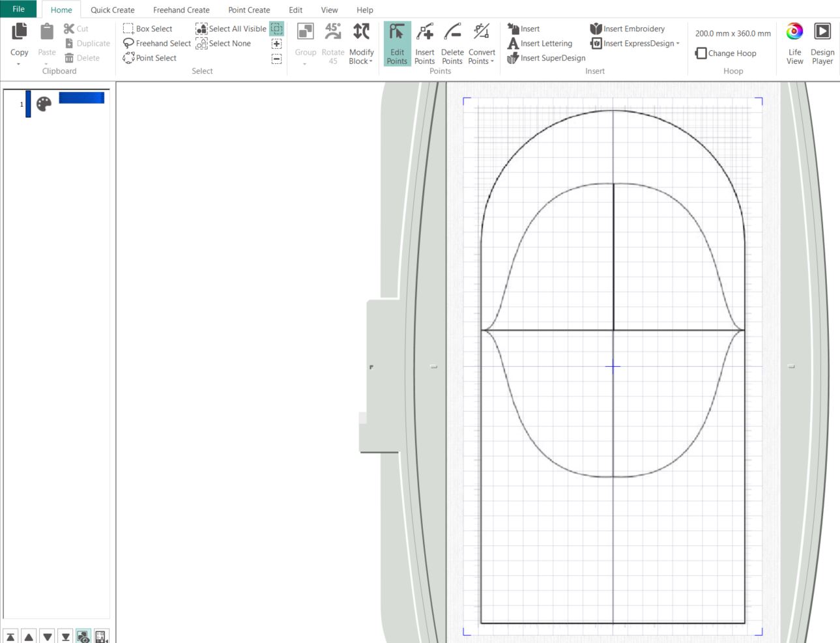Activate the Point Select tool
The image size is (840, 643).
click(x=150, y=58)
